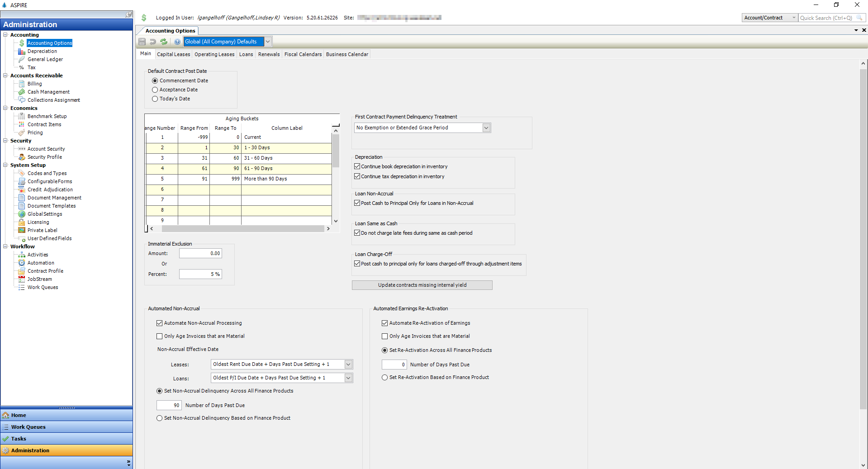Switch to the Business Calendar tab
This screenshot has width=868, height=469.
pyautogui.click(x=347, y=54)
